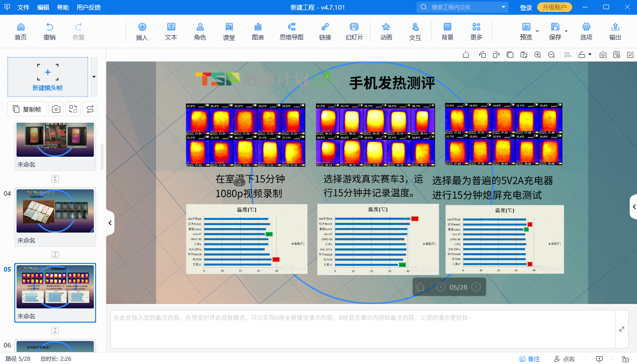Click the notes input area
The width and height of the screenshot is (637, 364).
point(362,329)
